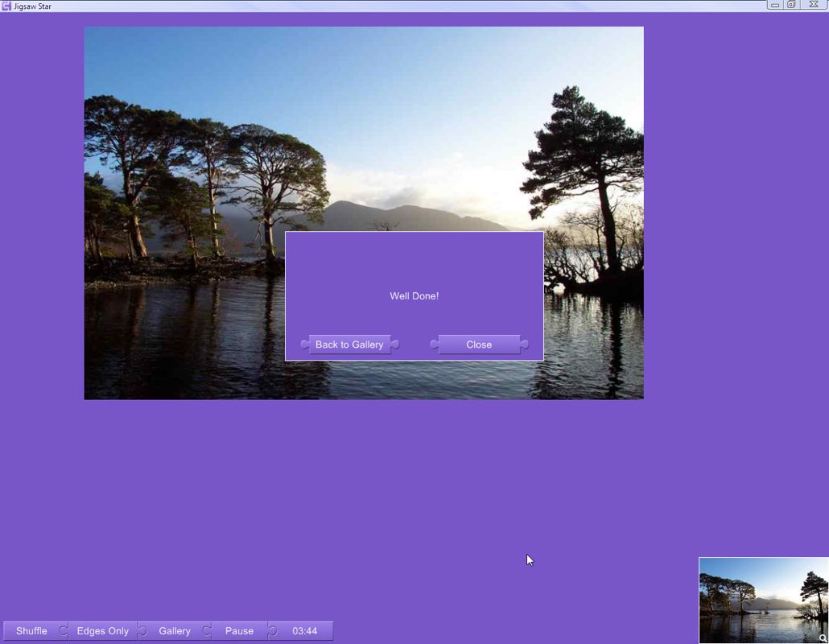Click the magnifier icon on the preview
The image size is (829, 644).
click(x=823, y=638)
